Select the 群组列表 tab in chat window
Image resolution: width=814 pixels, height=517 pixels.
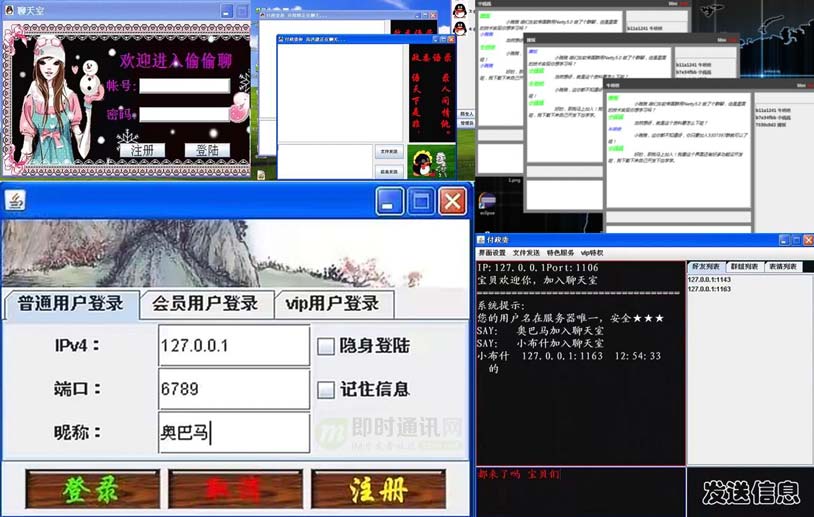click(744, 266)
